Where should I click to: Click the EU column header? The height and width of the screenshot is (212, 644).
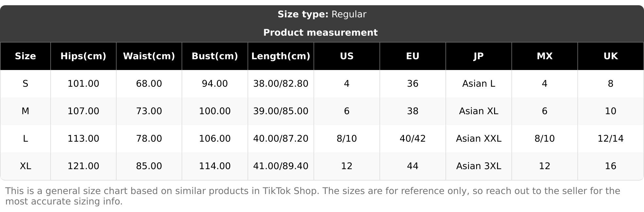tap(412, 56)
